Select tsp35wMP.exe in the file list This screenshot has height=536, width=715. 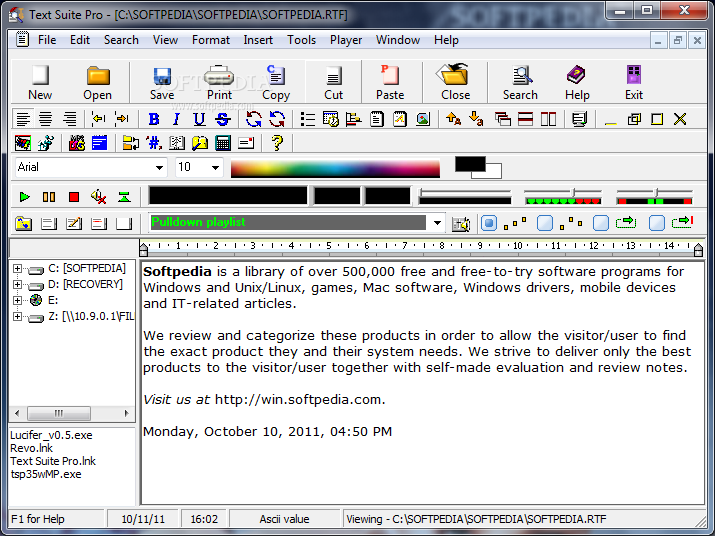[46, 474]
